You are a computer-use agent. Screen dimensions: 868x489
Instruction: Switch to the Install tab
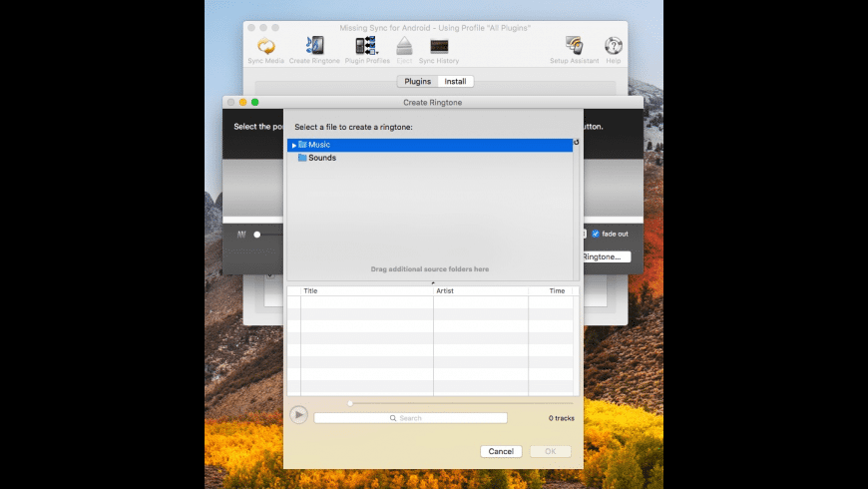pos(455,82)
